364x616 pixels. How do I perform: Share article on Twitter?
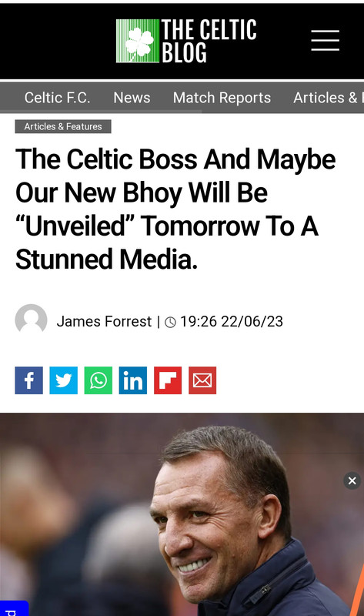(x=64, y=380)
